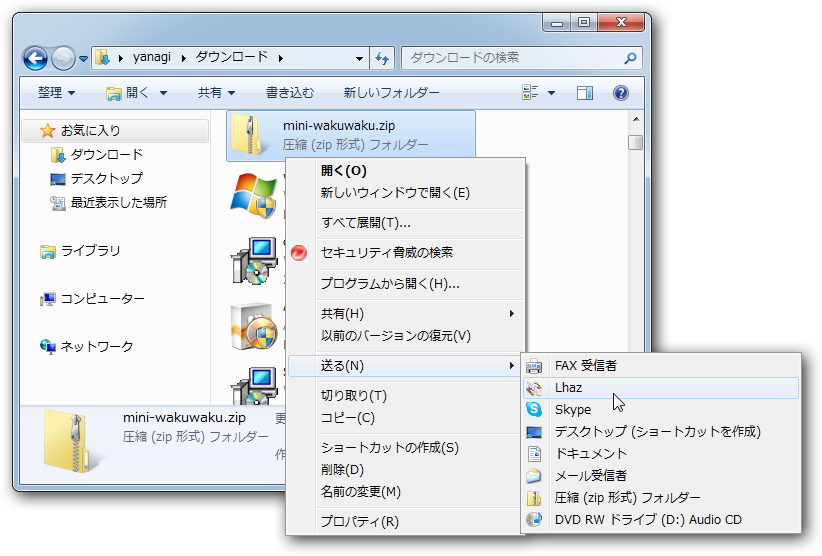Click the Forward navigation arrow button
Image resolution: width=822 pixels, height=556 pixels.
(x=63, y=58)
